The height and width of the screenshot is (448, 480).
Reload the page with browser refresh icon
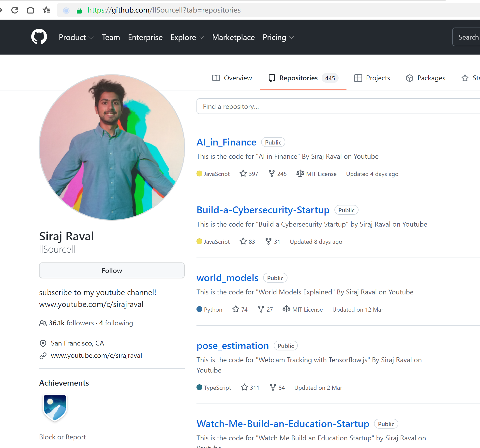point(15,10)
